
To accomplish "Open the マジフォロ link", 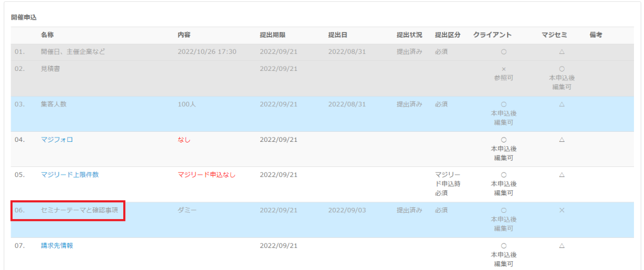I will pyautogui.click(x=57, y=139).
